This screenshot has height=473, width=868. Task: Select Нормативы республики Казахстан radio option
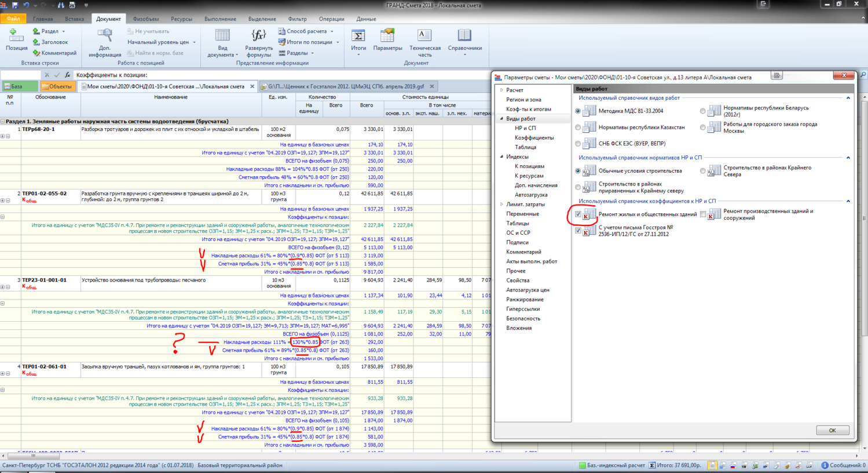(578, 128)
